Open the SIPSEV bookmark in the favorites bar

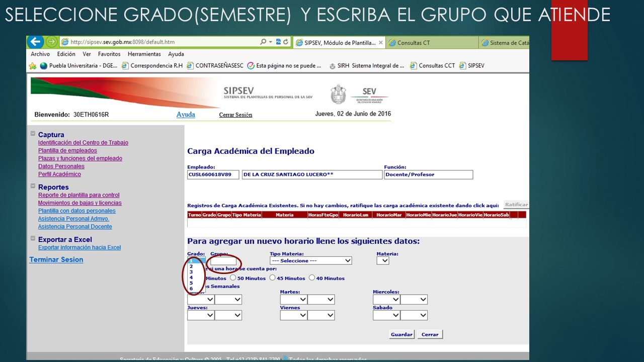(471, 65)
